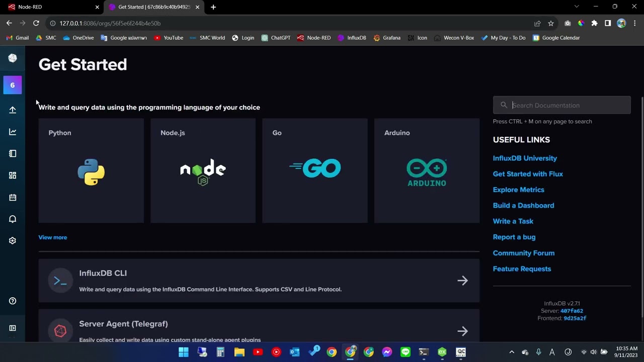
Task: Open Dashboards grid icon in sidebar
Action: pos(13,175)
